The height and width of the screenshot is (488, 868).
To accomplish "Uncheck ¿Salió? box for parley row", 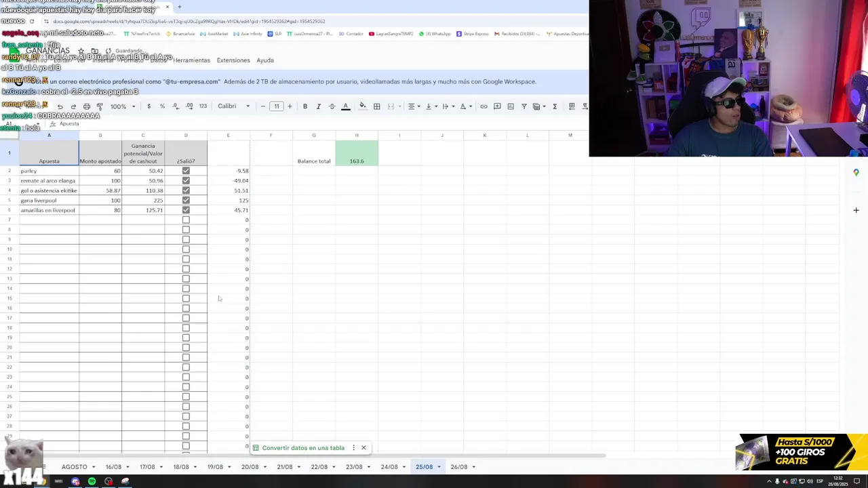I will tap(186, 171).
